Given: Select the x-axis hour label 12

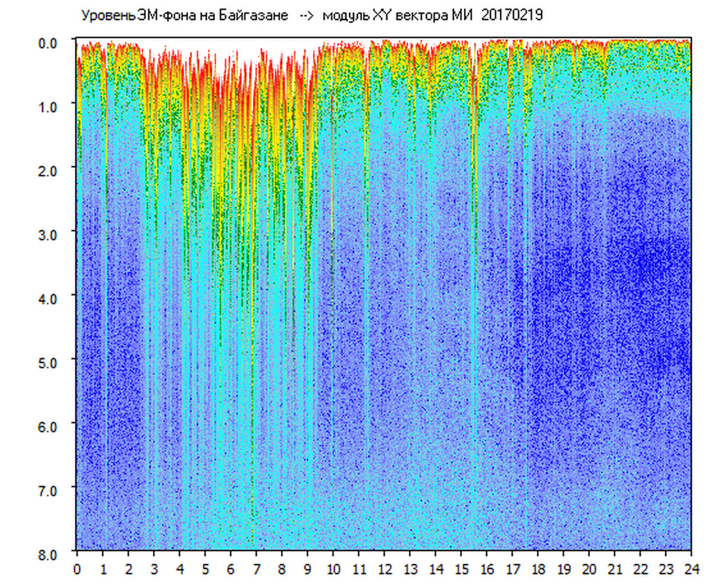Looking at the screenshot, I should 384,569.
